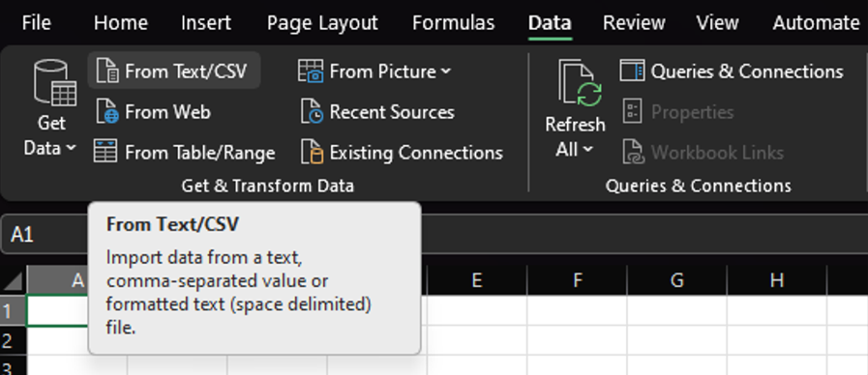
Task: Switch to the Home ribbon tab
Action: tap(121, 22)
